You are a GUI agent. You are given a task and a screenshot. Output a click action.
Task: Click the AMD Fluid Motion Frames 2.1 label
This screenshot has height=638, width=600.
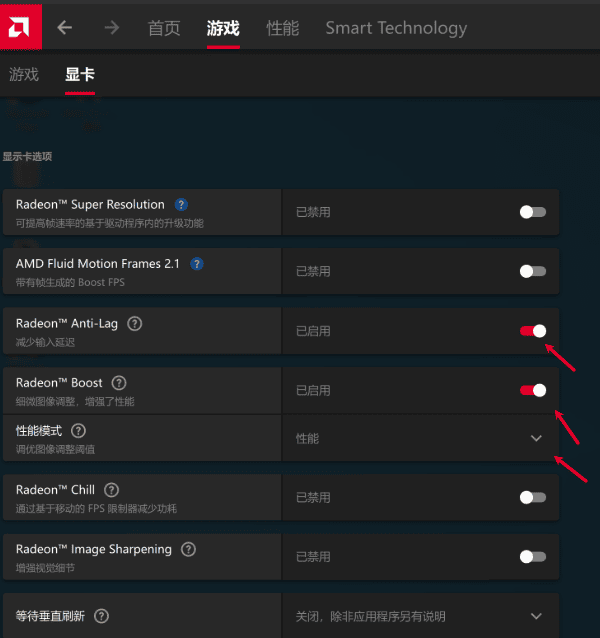click(x=98, y=264)
